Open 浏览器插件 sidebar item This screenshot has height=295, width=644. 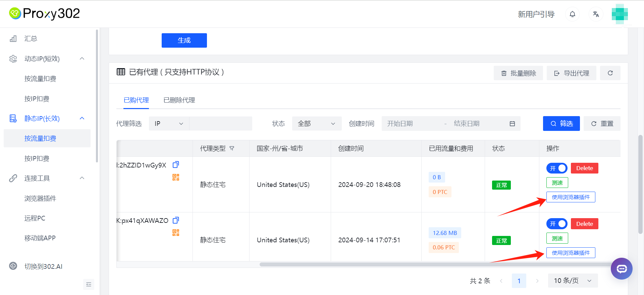[x=40, y=198]
